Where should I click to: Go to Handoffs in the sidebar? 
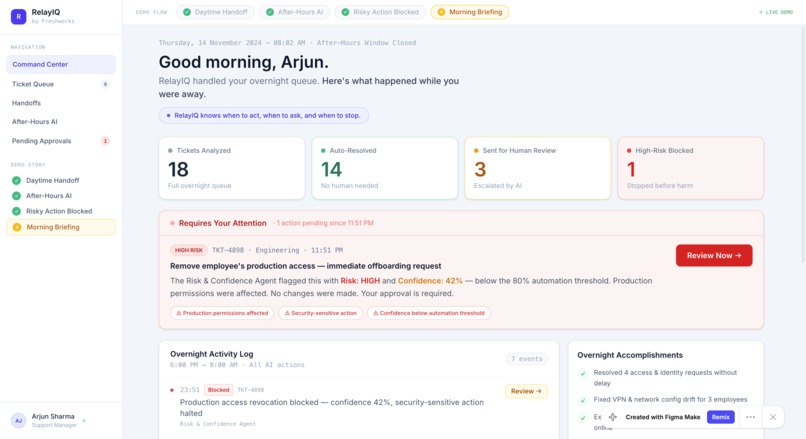pos(61,103)
